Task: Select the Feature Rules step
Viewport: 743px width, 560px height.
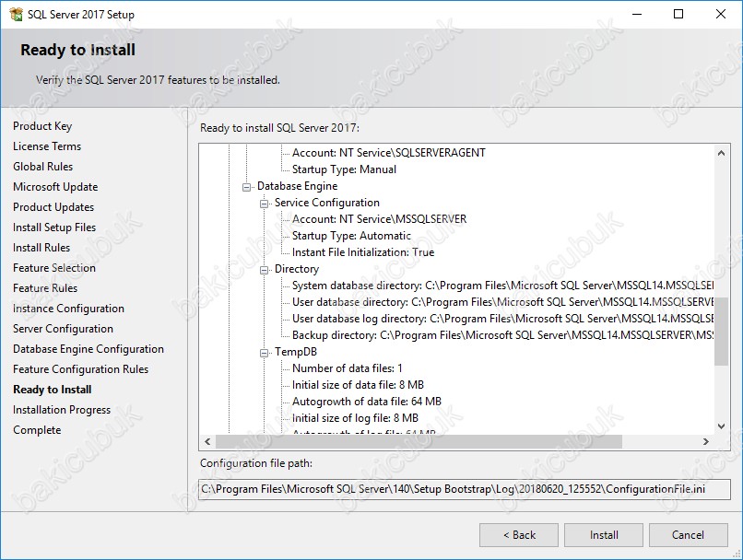Action: pos(45,288)
